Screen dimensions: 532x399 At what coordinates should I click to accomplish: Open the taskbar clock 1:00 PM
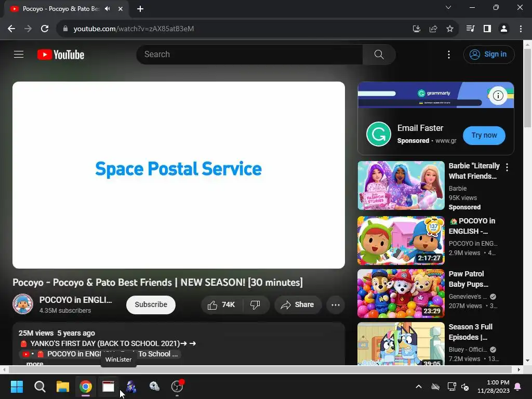pos(494,387)
